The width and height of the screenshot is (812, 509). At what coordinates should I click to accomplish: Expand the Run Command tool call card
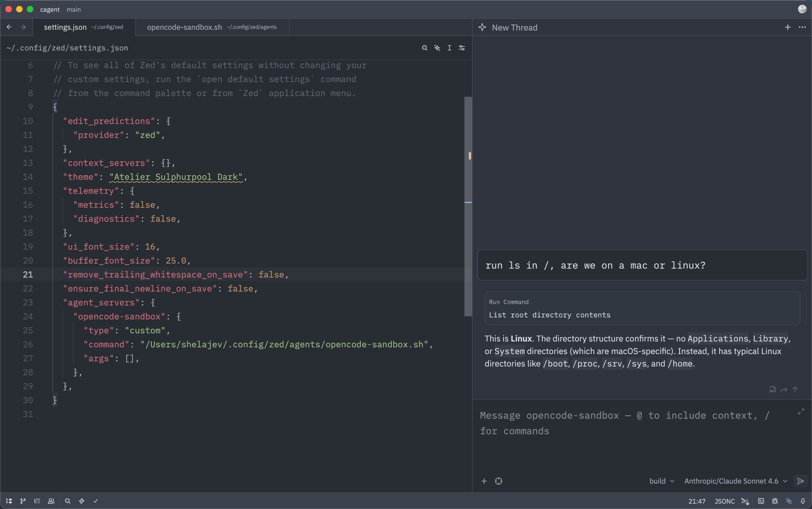click(x=642, y=308)
